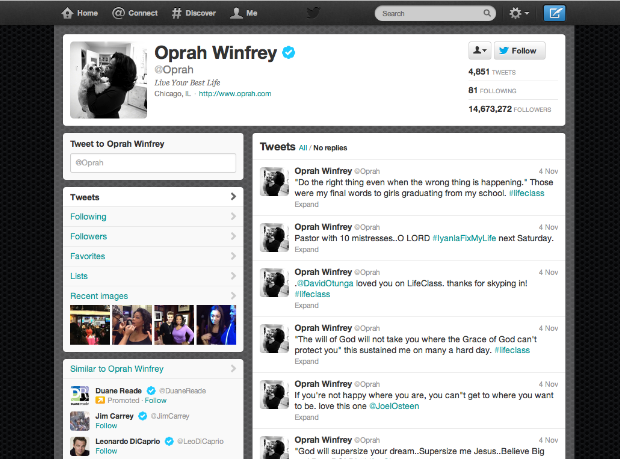Follow Jim Carrey

[106, 426]
